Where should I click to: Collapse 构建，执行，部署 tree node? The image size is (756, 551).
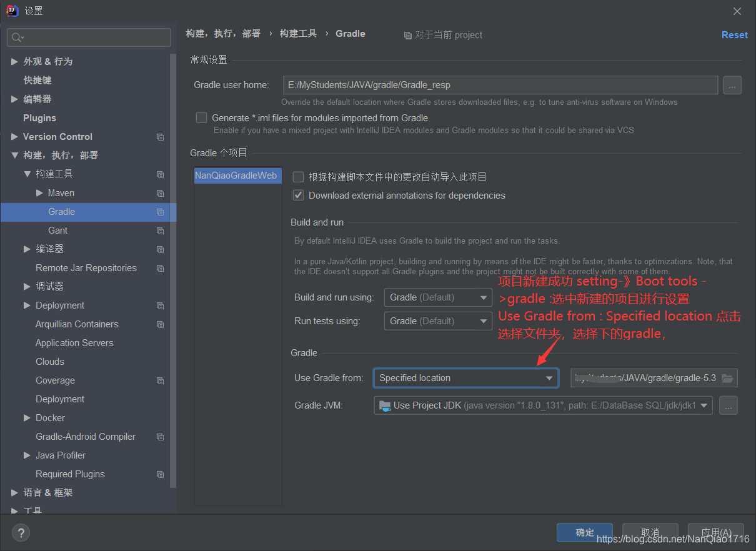coord(14,155)
